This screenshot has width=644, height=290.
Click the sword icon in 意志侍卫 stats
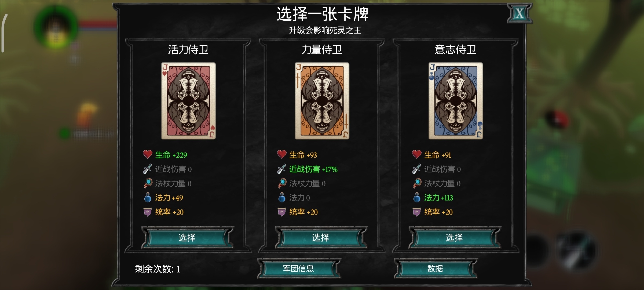(x=416, y=169)
